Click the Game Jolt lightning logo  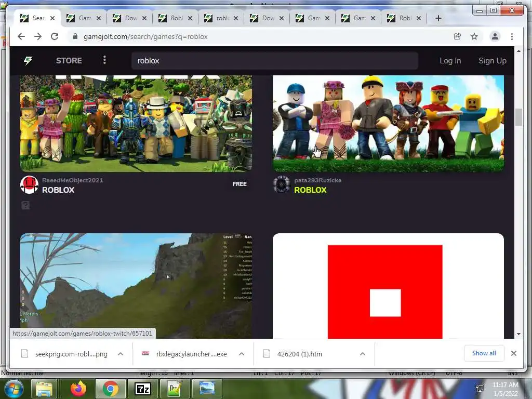[28, 61]
